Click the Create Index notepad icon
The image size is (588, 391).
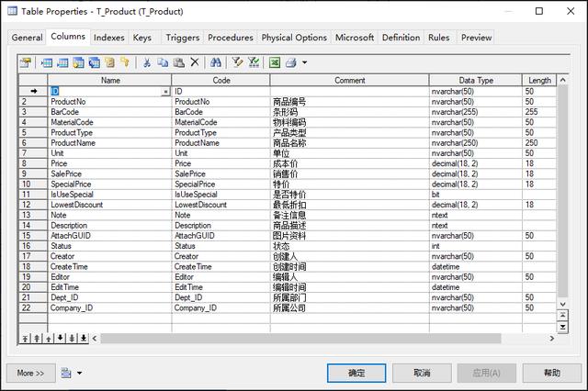point(109,62)
